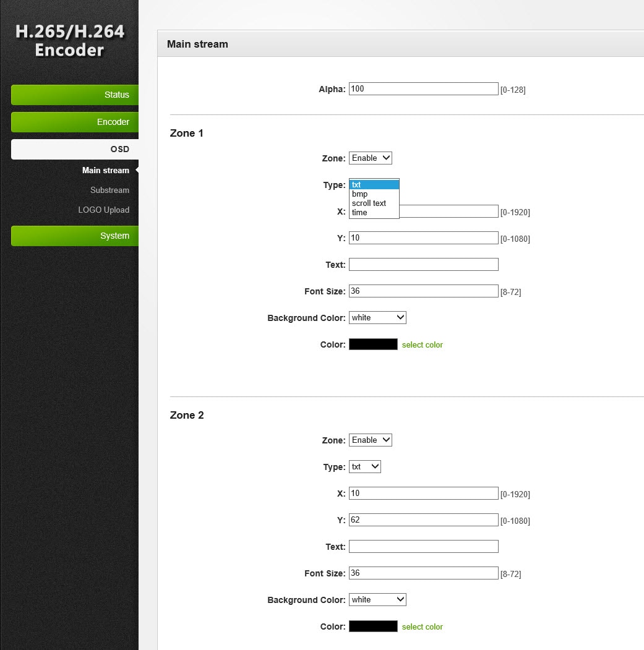Click Zone 1 select color link
Screen dimensions: 644x650
422,345
